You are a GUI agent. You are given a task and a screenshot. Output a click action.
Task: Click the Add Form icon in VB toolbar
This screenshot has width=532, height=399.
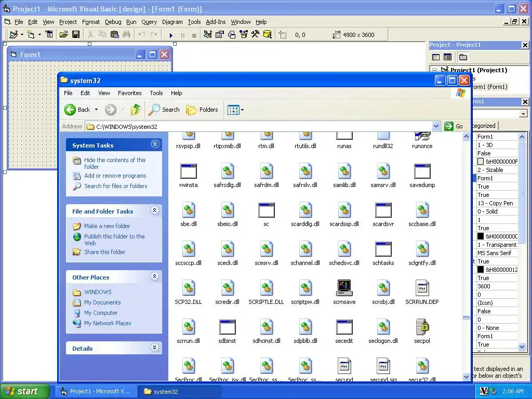point(31,34)
